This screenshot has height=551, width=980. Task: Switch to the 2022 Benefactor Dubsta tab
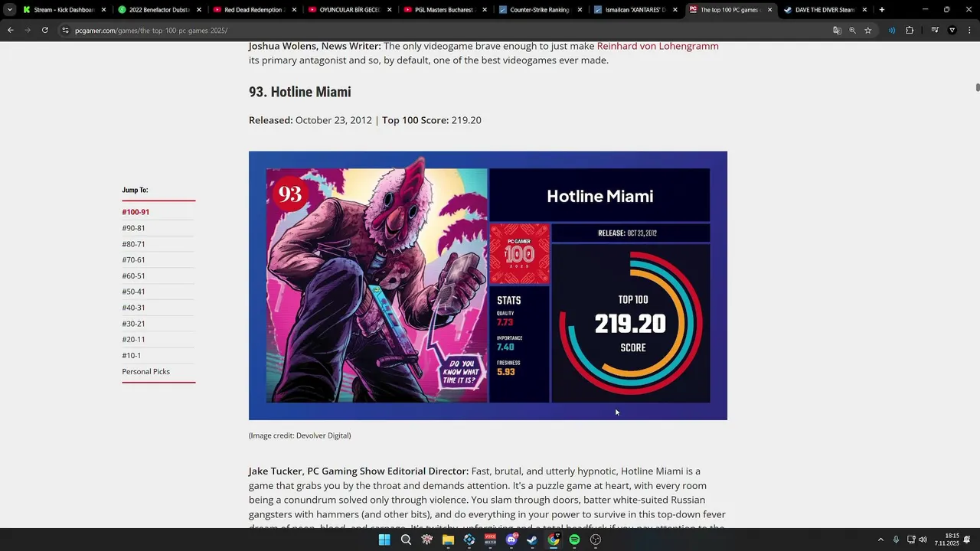point(159,10)
